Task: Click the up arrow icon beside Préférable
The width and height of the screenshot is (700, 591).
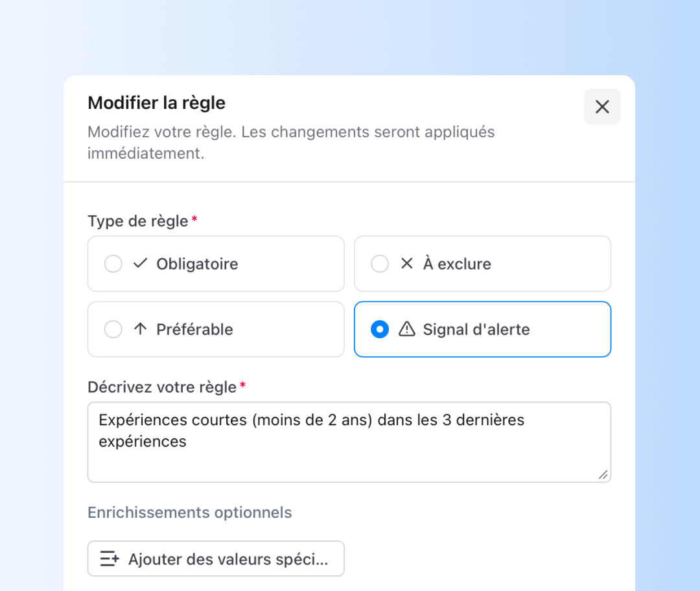Action: (x=140, y=329)
